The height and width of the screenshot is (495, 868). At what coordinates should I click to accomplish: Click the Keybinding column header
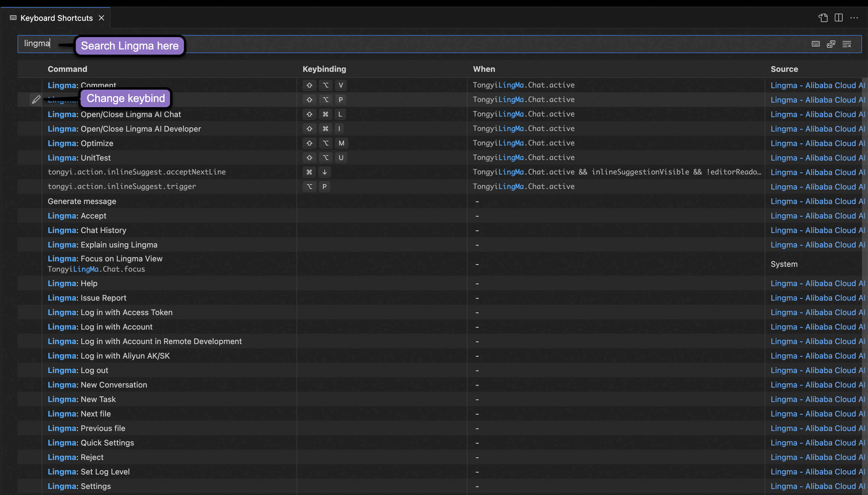click(x=324, y=69)
